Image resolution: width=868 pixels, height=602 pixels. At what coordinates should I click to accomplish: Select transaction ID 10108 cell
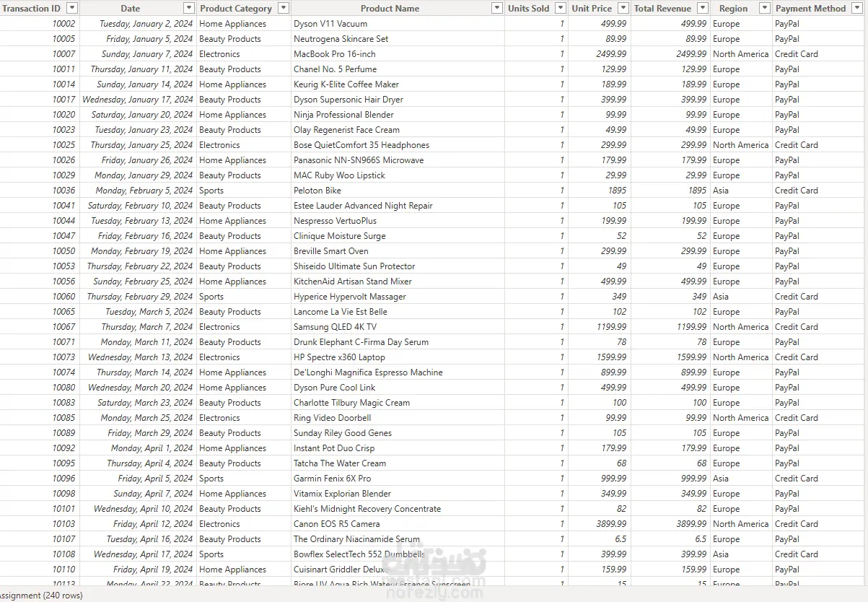click(40, 554)
